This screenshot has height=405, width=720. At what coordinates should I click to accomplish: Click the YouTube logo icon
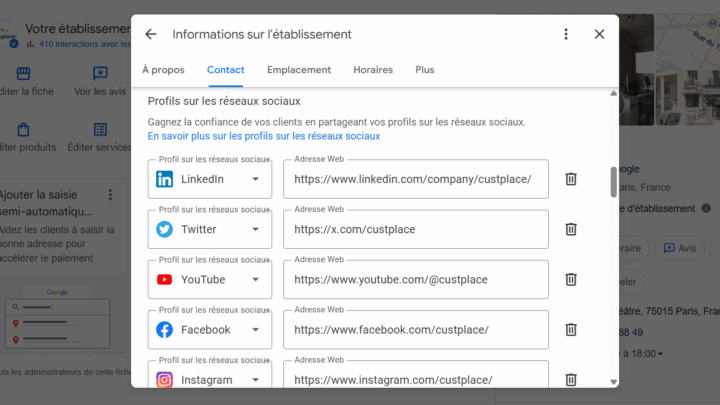point(164,280)
